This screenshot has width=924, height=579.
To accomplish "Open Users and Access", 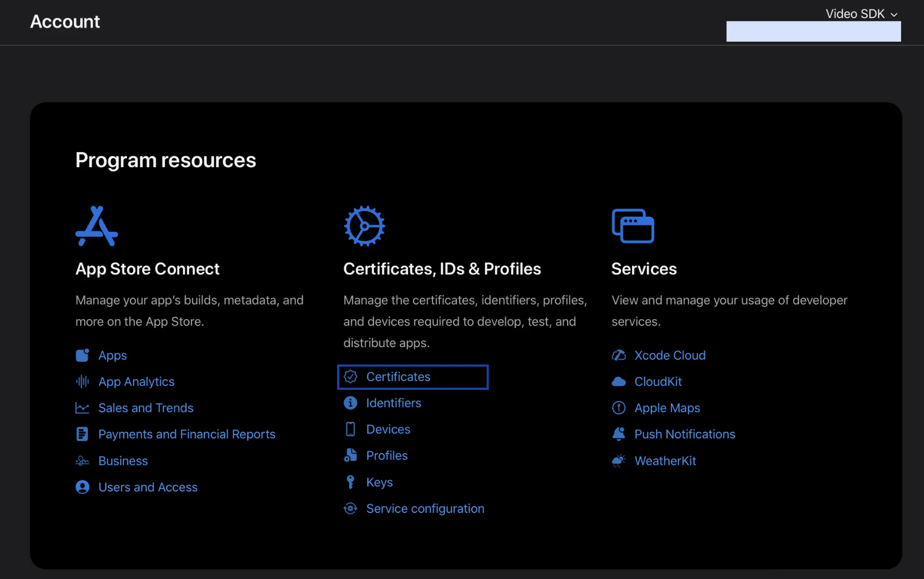I will pos(148,487).
